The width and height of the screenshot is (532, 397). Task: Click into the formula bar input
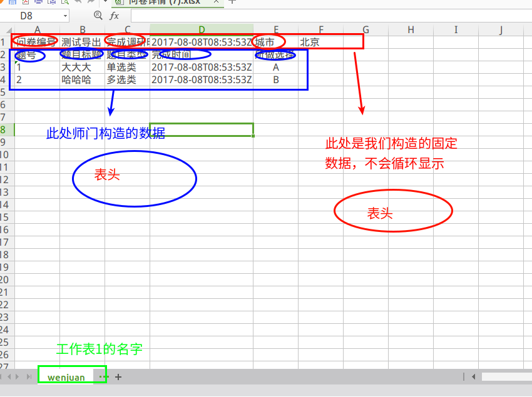(331, 16)
